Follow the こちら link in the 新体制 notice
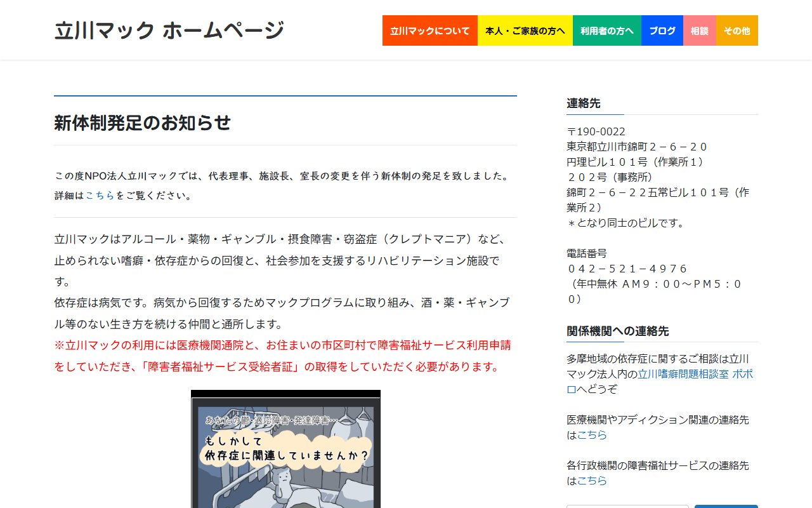This screenshot has width=812, height=508. coord(100,196)
